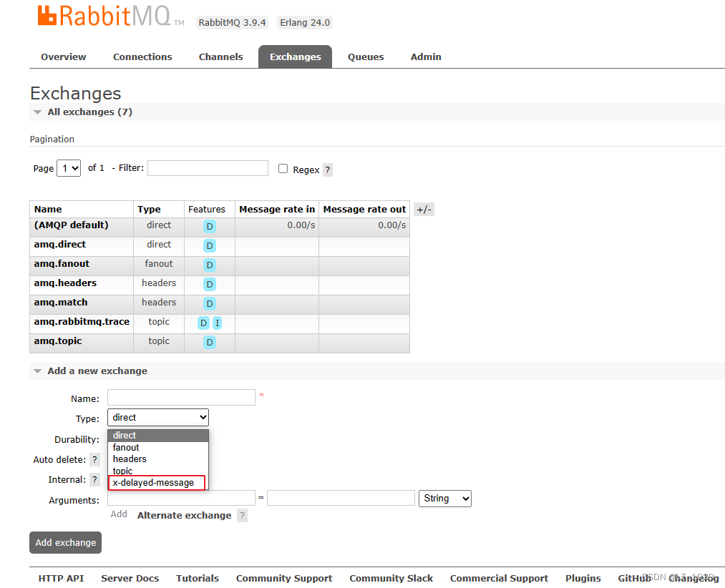Open the Community Slack footer link
This screenshot has height=588, width=725.
pos(391,578)
